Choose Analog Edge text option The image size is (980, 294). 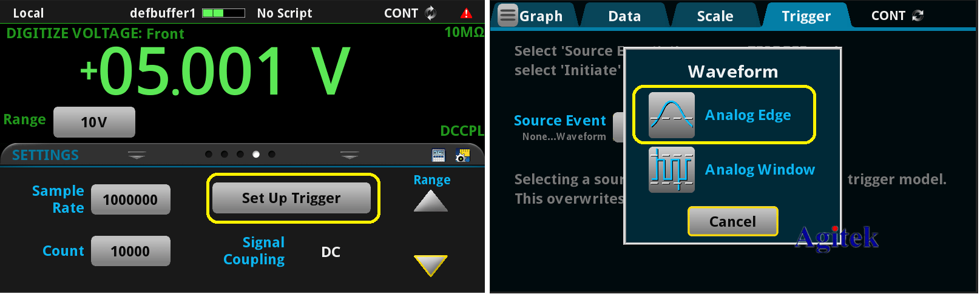click(x=748, y=115)
